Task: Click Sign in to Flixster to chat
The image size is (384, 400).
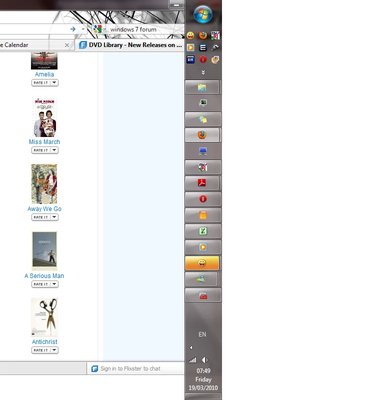Action: pyautogui.click(x=130, y=368)
